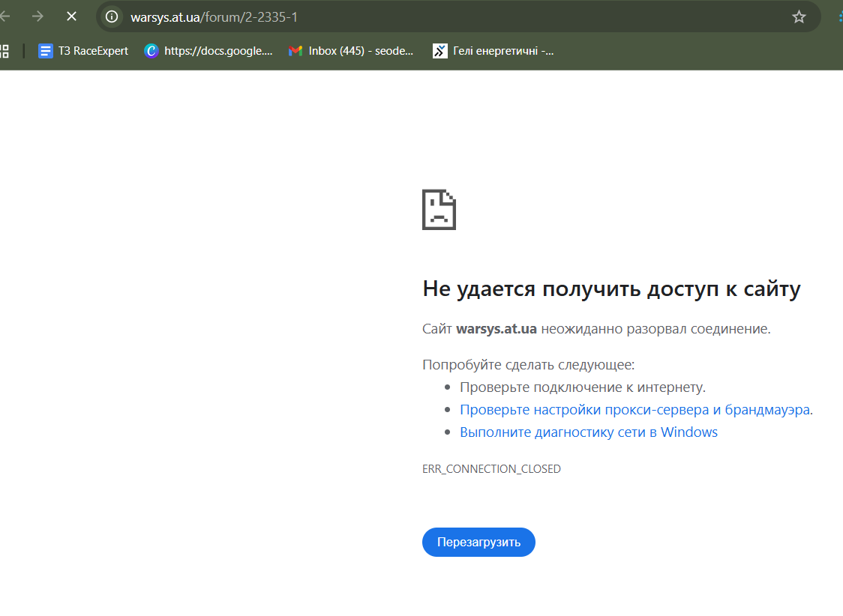Open the apps grid shortcut in bookmarks bar

coord(4,51)
